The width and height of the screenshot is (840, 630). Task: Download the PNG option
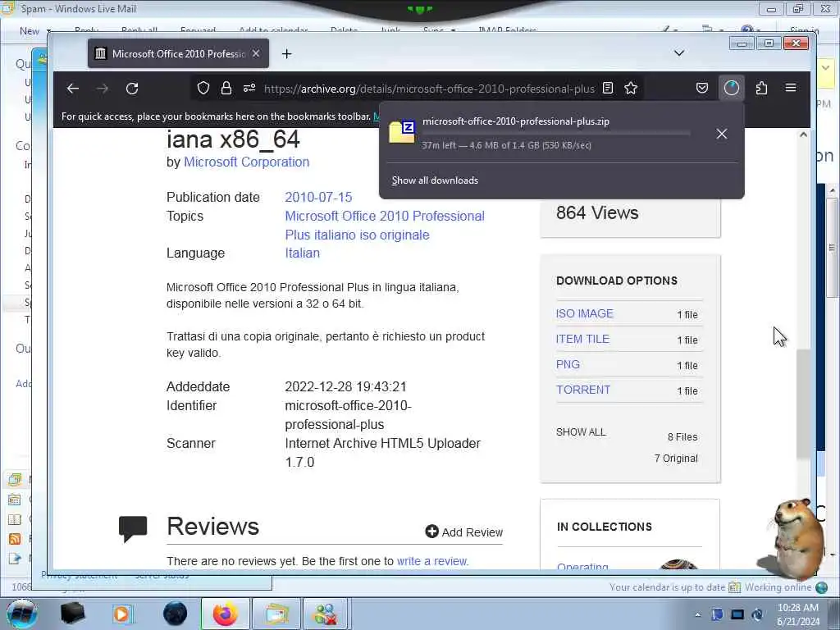(x=568, y=365)
